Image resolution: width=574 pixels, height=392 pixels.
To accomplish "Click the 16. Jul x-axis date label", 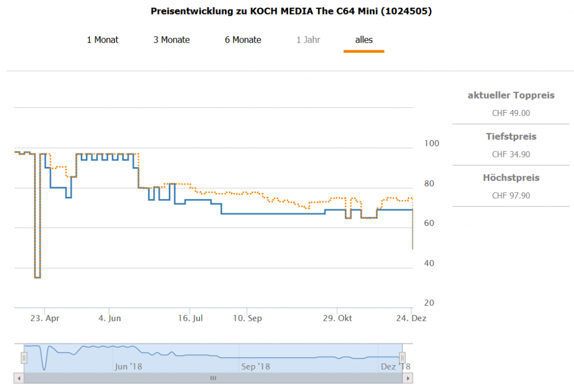I will coord(189,319).
